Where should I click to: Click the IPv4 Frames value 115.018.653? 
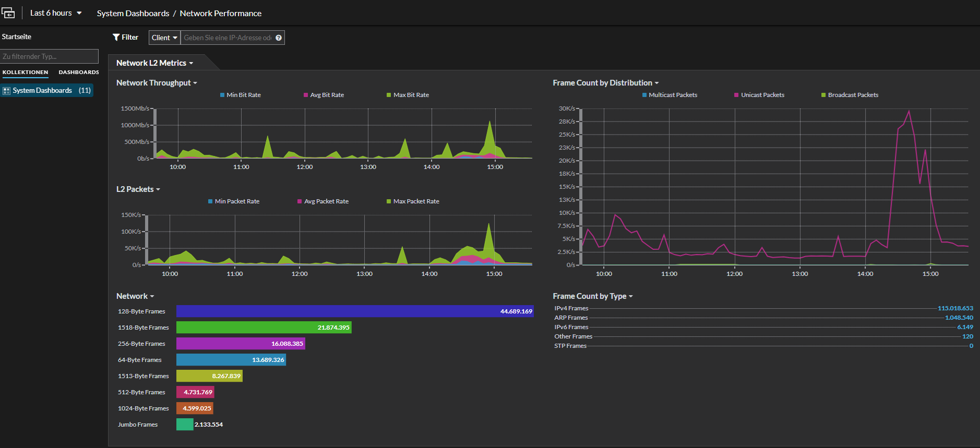[x=955, y=308]
